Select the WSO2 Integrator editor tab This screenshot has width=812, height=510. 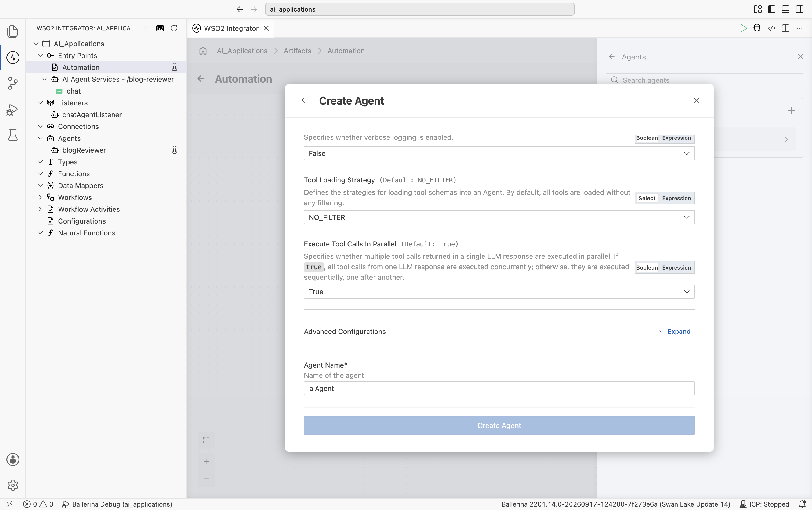click(x=231, y=28)
